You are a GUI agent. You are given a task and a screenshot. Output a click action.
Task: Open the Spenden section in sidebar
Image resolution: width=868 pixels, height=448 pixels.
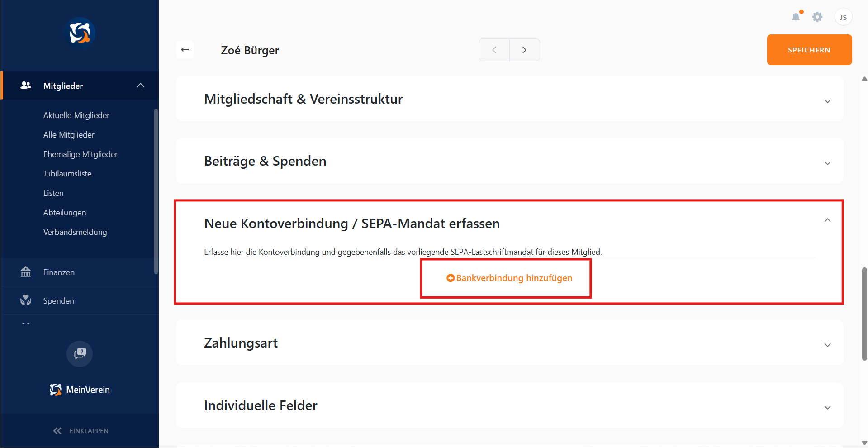58,301
